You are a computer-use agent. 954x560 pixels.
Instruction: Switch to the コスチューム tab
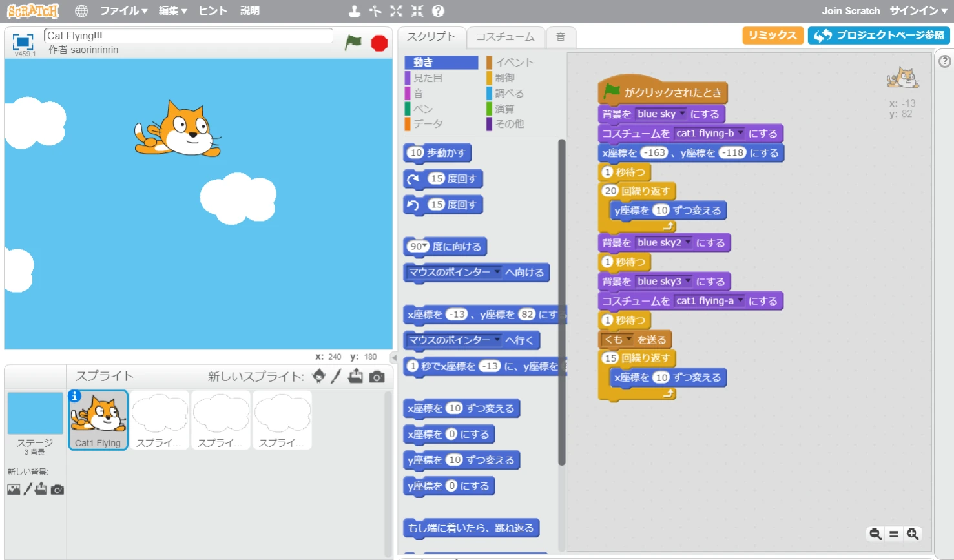505,37
